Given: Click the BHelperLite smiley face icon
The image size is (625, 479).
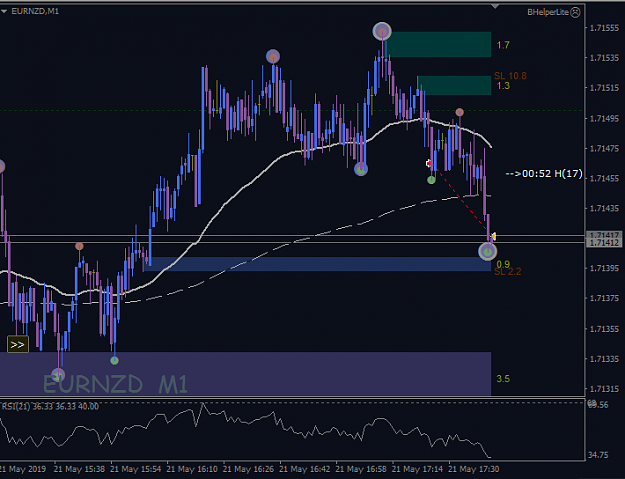Looking at the screenshot, I should coord(576,12).
